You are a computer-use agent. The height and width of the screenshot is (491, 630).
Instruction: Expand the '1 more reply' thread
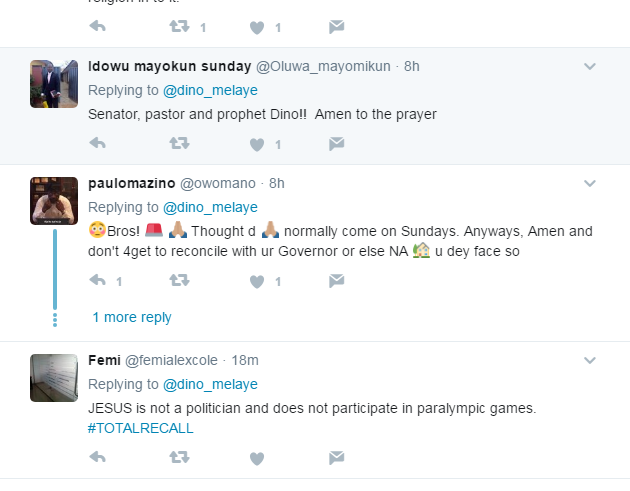coord(132,318)
